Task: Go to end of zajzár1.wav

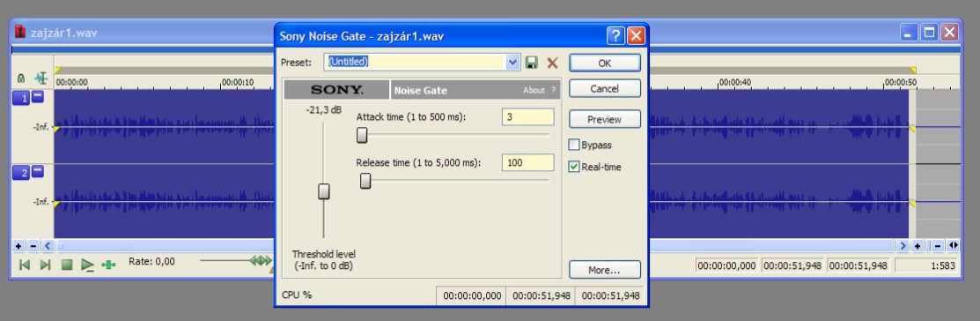Action: (x=45, y=265)
